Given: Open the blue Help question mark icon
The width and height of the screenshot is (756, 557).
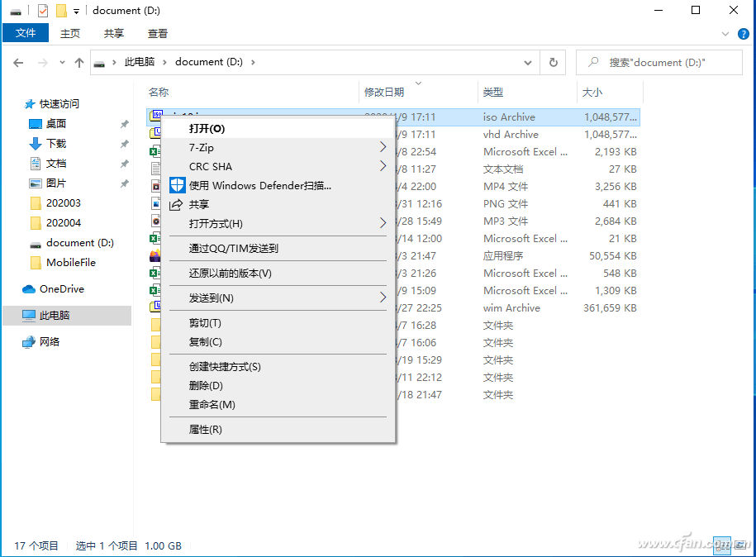Looking at the screenshot, I should click(742, 34).
